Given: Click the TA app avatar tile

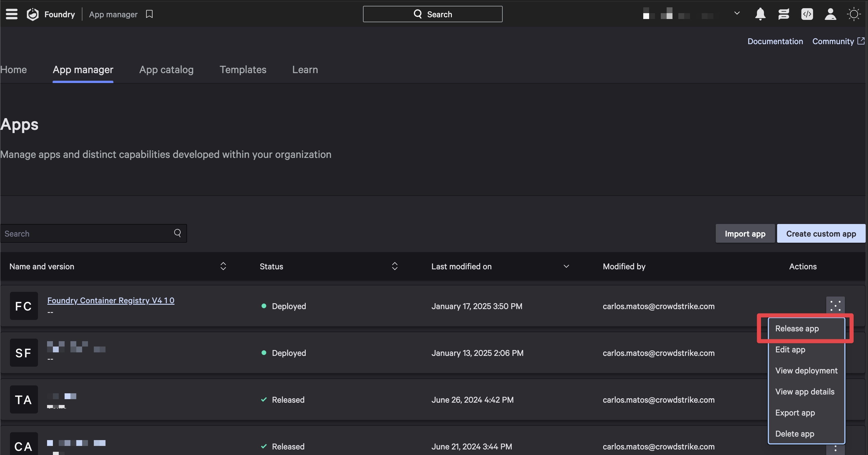Looking at the screenshot, I should click(24, 400).
